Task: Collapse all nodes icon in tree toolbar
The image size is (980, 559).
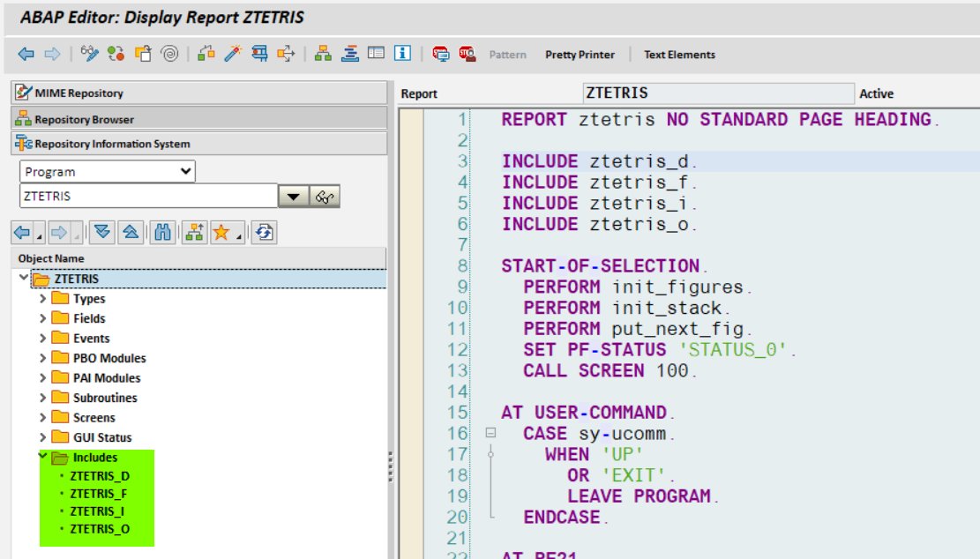Action: (131, 233)
